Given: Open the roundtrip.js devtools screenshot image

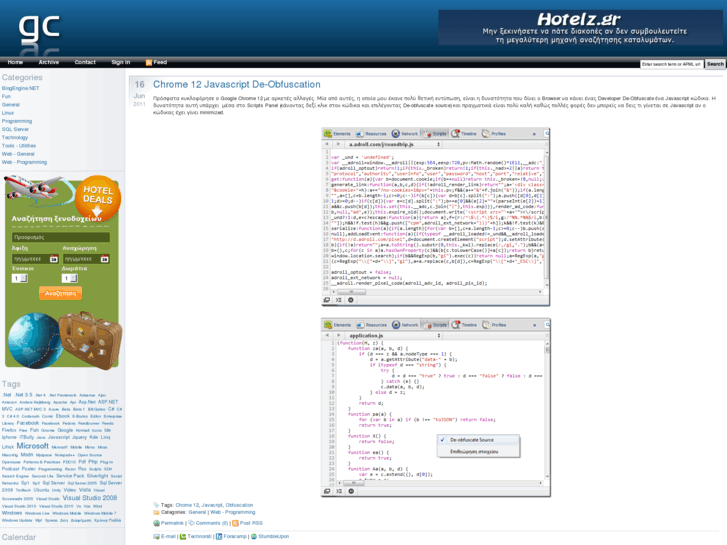Looking at the screenshot, I should 435,217.
